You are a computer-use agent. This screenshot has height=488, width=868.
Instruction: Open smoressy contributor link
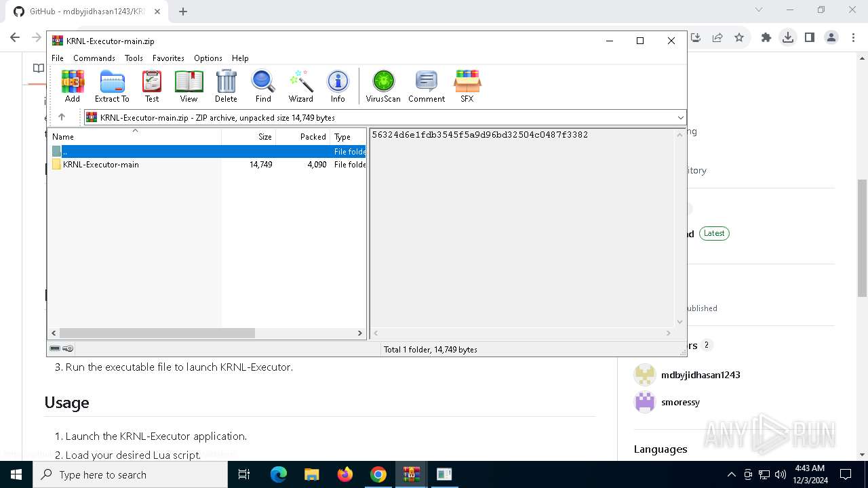pos(680,402)
